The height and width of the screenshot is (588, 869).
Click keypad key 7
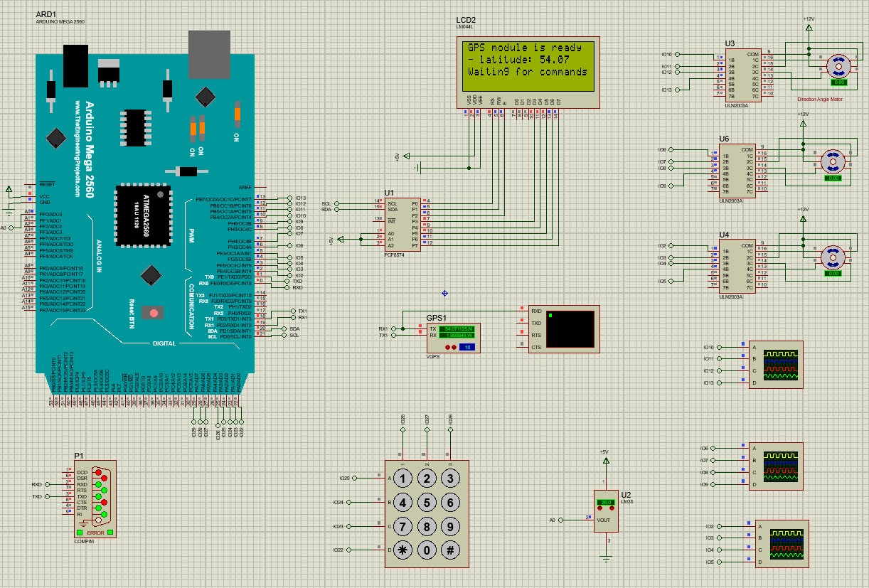tap(403, 527)
